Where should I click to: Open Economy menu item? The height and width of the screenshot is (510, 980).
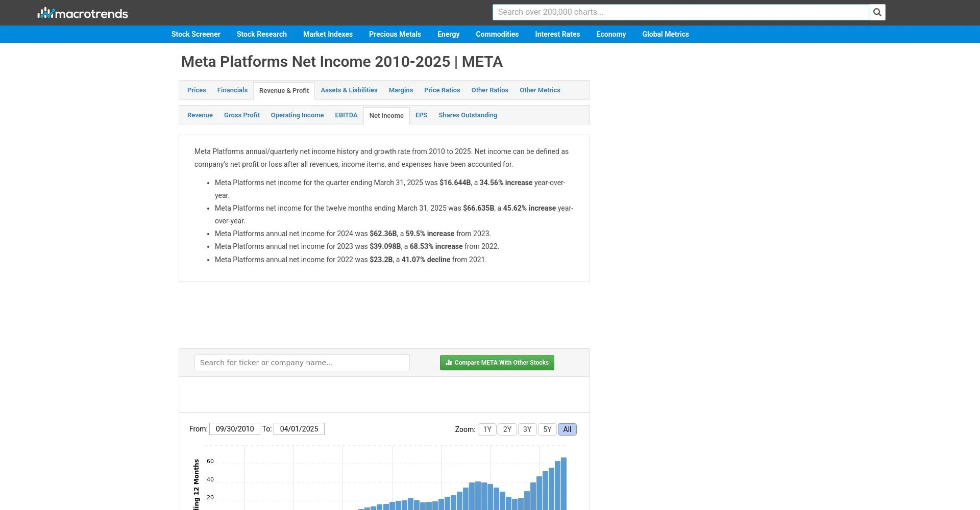click(x=611, y=34)
